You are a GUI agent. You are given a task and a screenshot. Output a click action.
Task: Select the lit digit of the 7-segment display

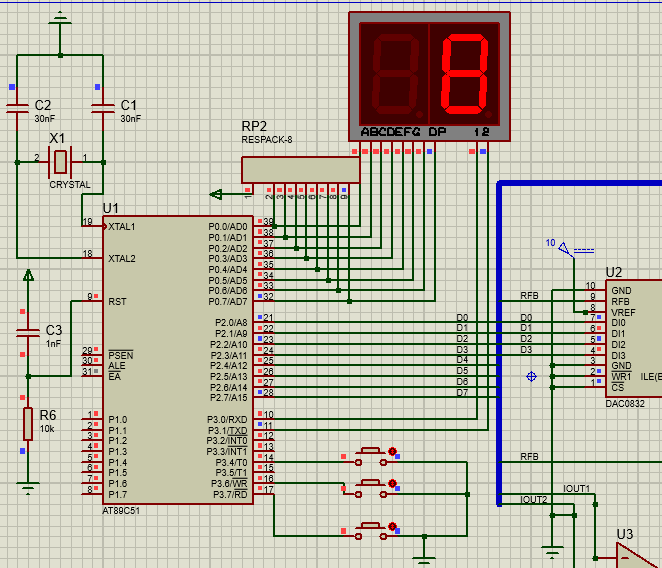point(464,74)
